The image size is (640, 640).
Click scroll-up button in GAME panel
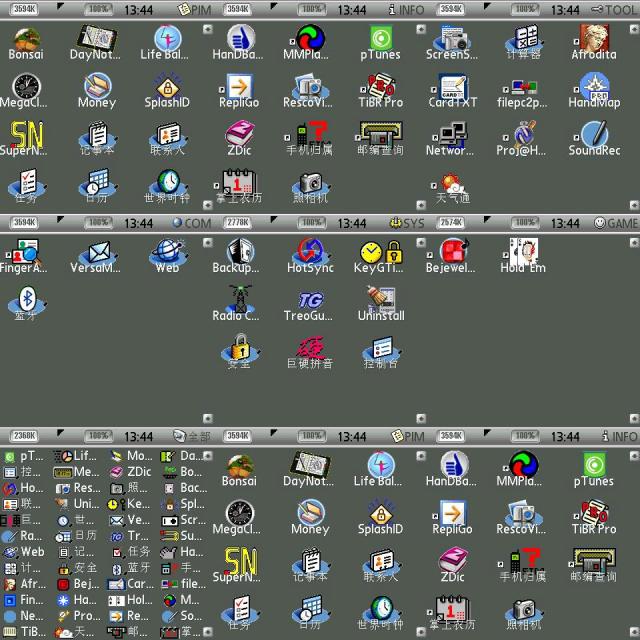point(634,242)
